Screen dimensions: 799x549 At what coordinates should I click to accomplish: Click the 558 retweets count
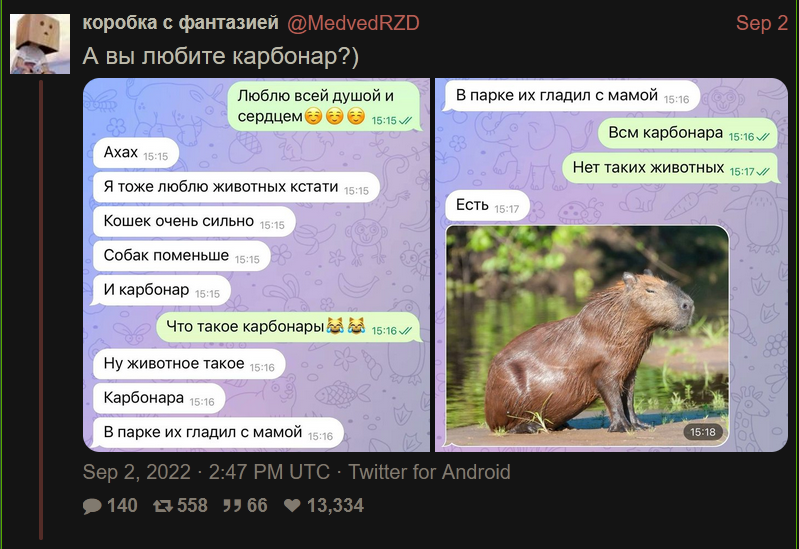[192, 506]
